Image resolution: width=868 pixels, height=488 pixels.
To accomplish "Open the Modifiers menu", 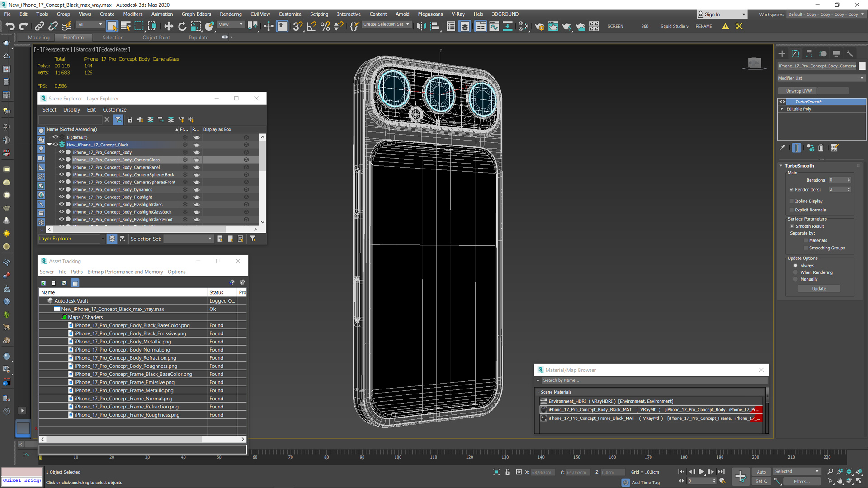I will 132,14.
